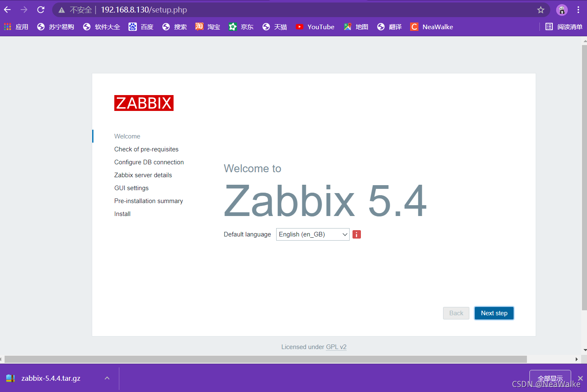Open the 地图 maps bookmark
The height and width of the screenshot is (392, 587).
pyautogui.click(x=356, y=27)
